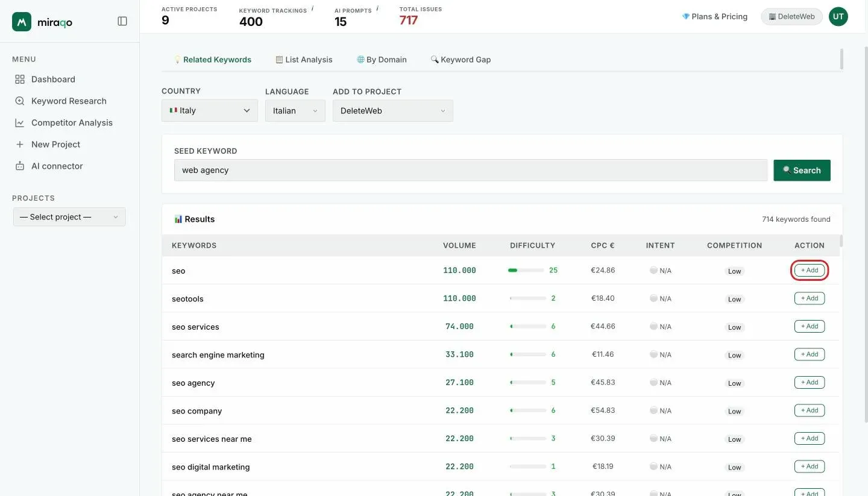Select the 'seo company' keyword text
This screenshot has height=496, width=868.
[197, 411]
